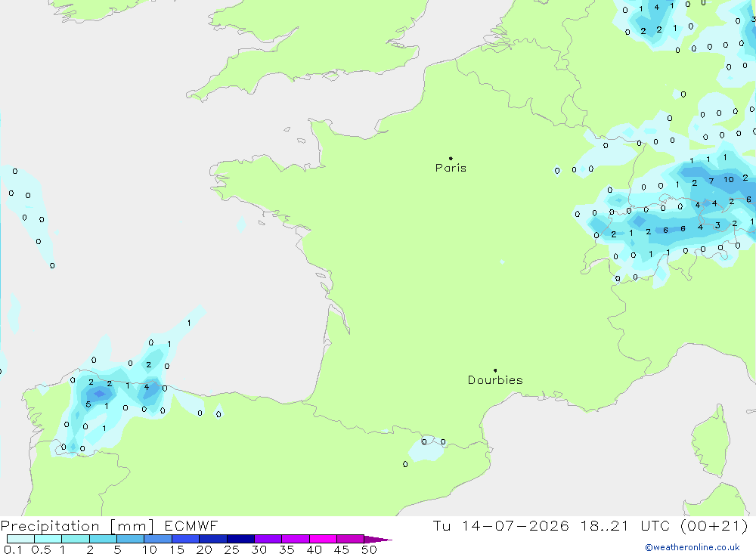Click the 10 legend scale label

[149, 549]
